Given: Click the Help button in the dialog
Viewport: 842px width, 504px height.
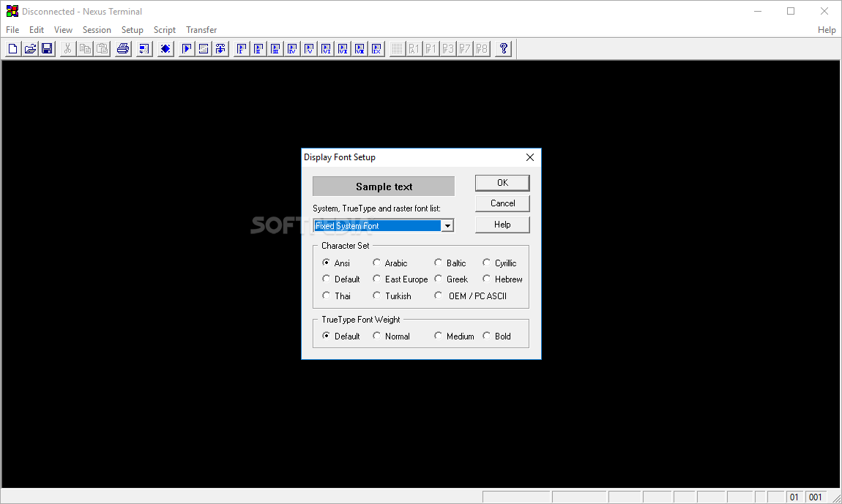Looking at the screenshot, I should pos(502,225).
